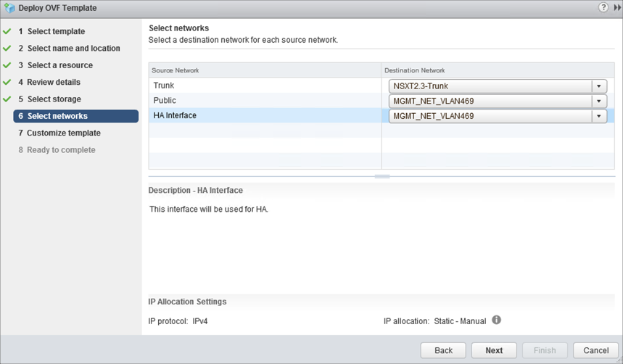Click the green checkmark beside Review details
The image size is (623, 364).
[7, 82]
